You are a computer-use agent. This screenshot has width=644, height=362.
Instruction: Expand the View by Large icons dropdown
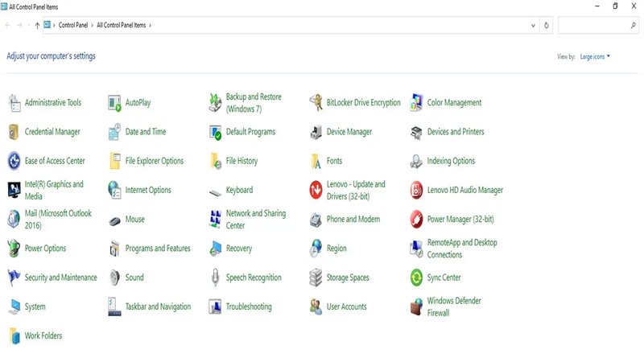click(595, 56)
